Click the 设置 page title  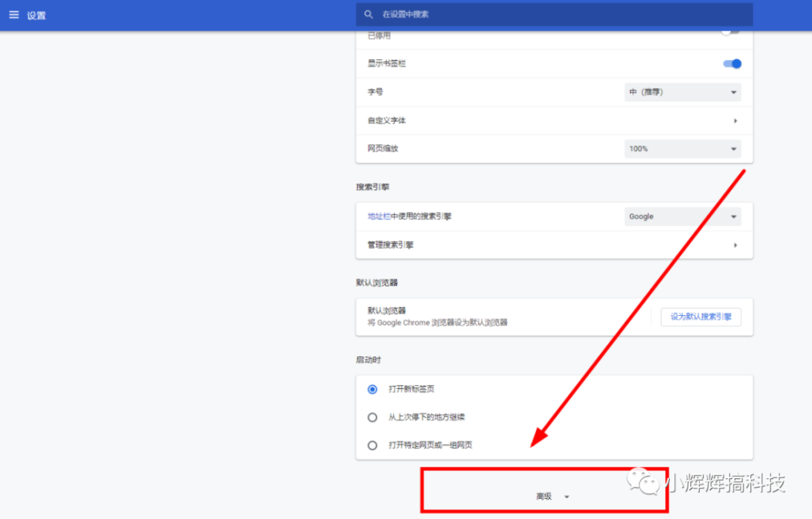37,15
